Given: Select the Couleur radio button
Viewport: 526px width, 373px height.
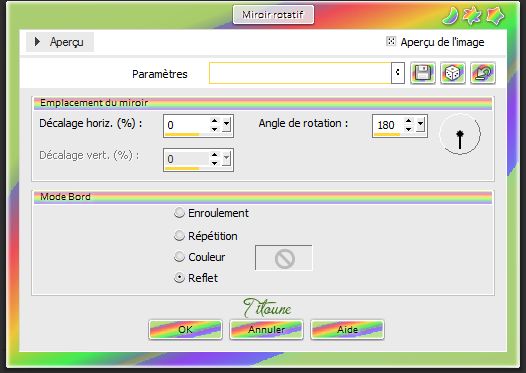Looking at the screenshot, I should click(x=179, y=257).
